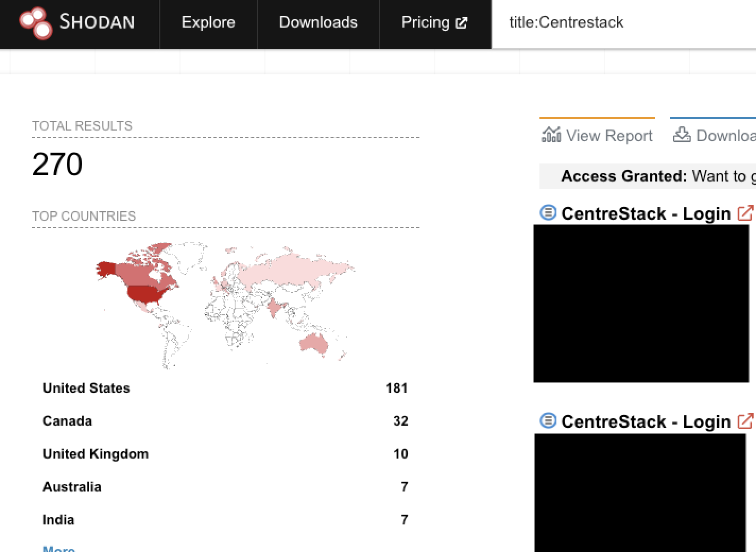Click the TOTAL RESULTS heading
The height and width of the screenshot is (552, 756).
(x=82, y=126)
